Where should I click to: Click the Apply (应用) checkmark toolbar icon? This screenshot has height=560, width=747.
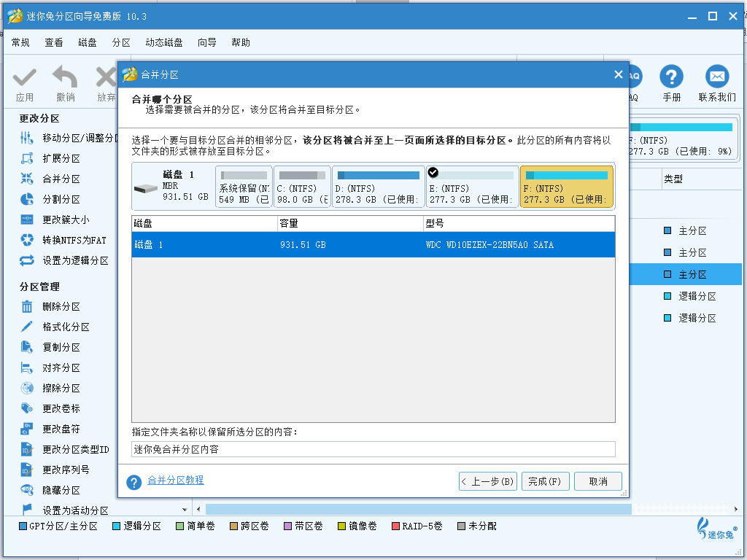pos(24,77)
